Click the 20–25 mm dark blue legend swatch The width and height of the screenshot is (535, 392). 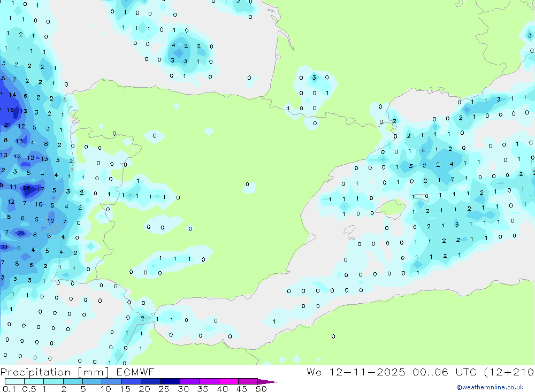(x=151, y=381)
